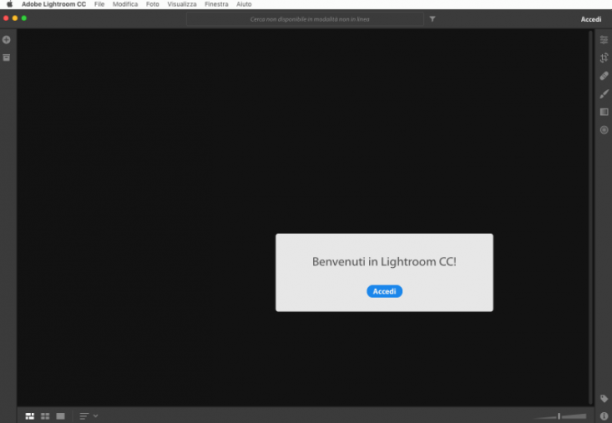612x423 pixels.
Task: Select the Brush tool
Action: [604, 94]
